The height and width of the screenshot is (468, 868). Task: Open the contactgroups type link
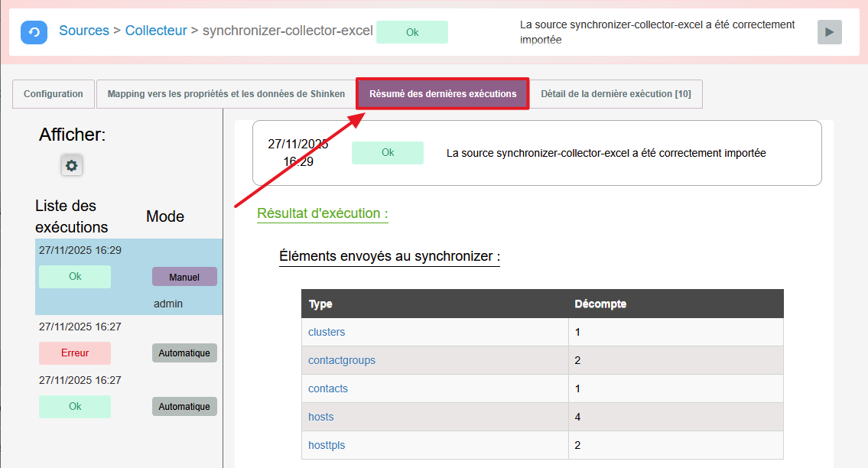[x=342, y=360]
